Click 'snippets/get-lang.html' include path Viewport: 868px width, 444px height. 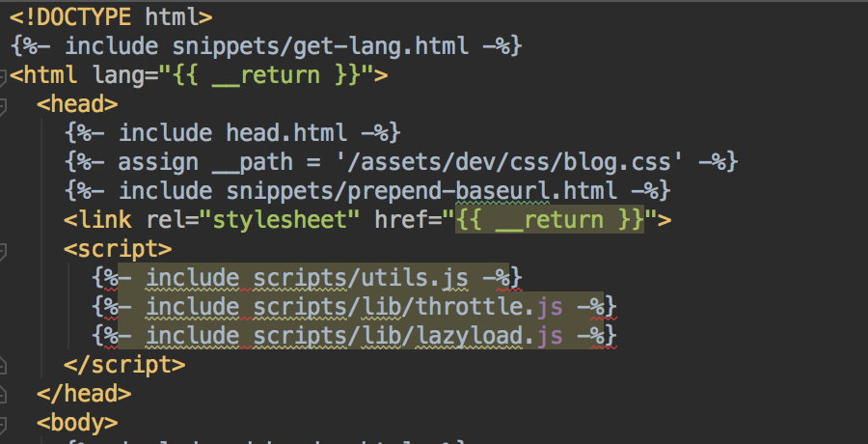point(320,46)
